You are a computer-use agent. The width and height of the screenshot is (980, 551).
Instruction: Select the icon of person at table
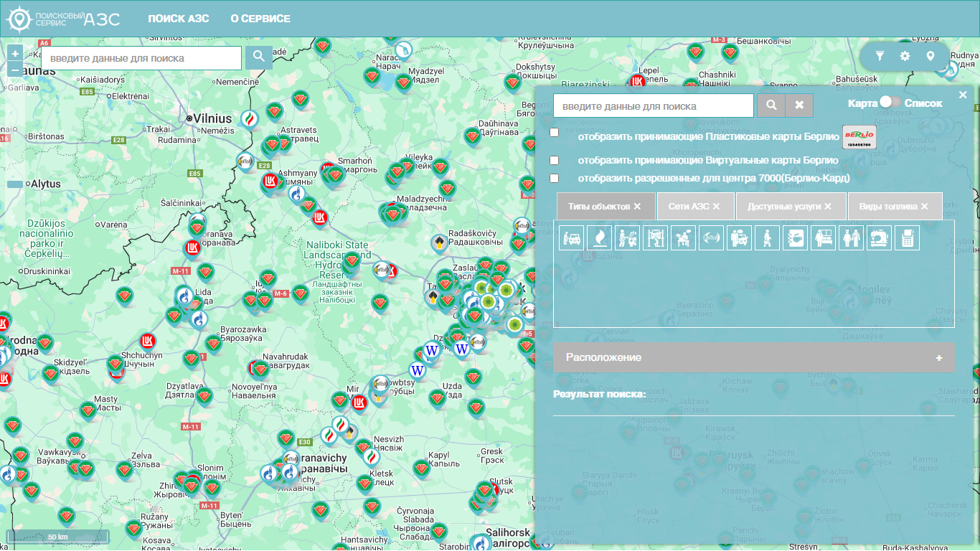[x=683, y=237]
